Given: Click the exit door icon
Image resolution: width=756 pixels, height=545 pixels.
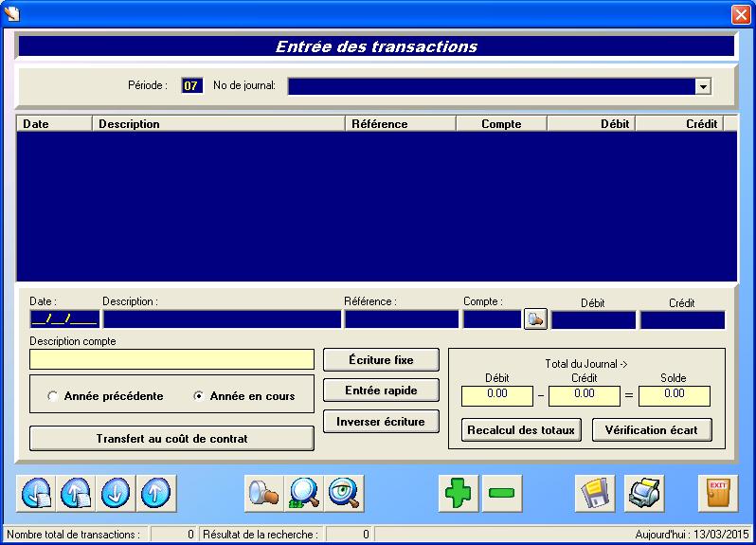Looking at the screenshot, I should click(x=717, y=493).
